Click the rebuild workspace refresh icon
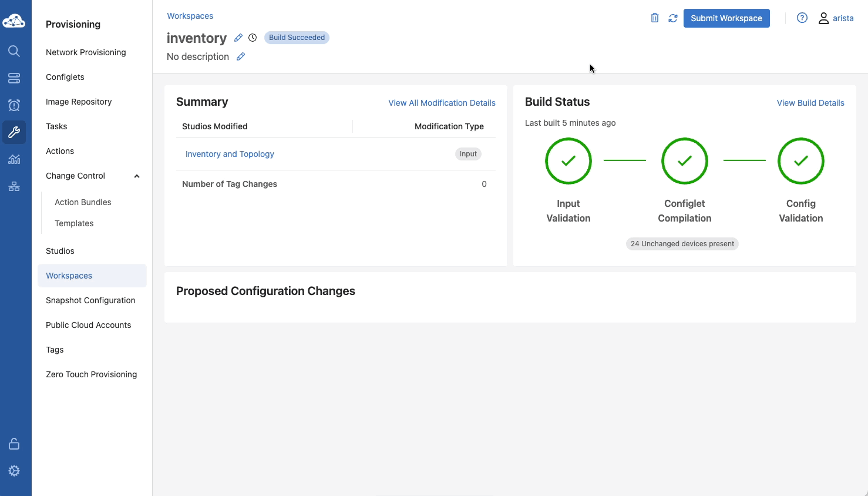Screen dimensions: 868x496 (673, 18)
